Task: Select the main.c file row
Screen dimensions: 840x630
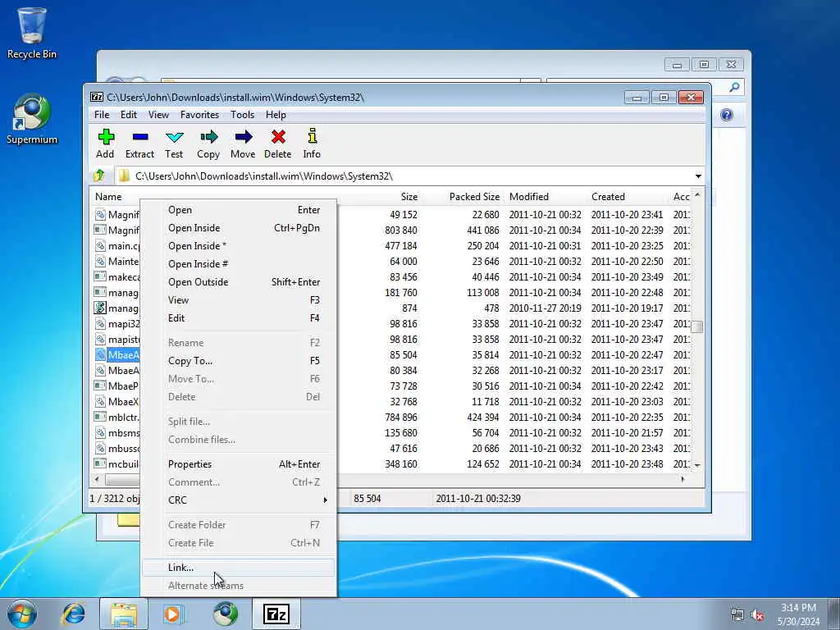Action: [x=116, y=245]
